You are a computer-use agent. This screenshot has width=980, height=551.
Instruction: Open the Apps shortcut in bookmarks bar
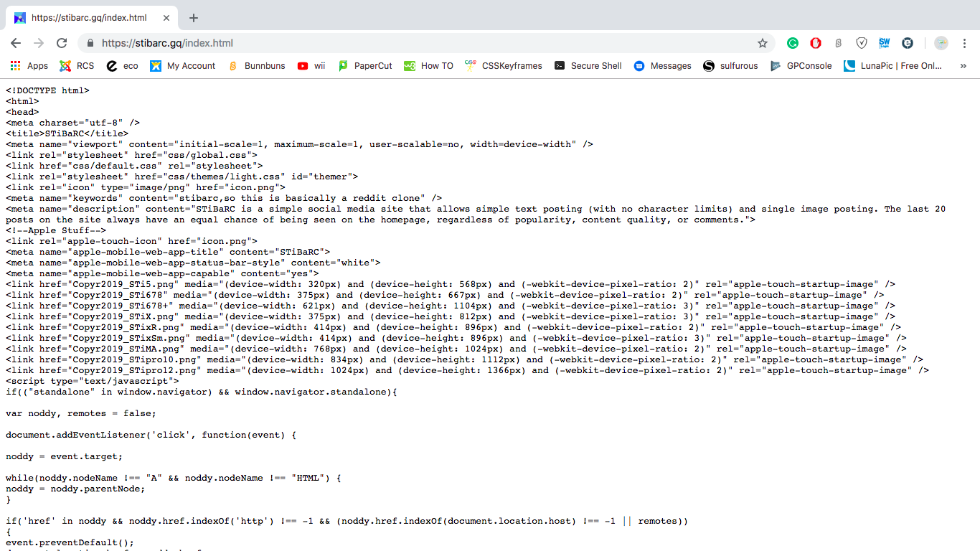29,65
